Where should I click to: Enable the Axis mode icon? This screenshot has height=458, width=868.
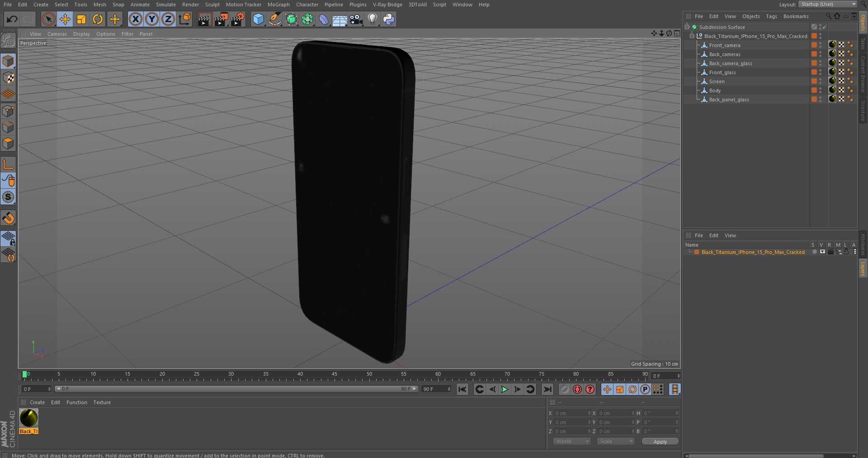click(x=9, y=164)
